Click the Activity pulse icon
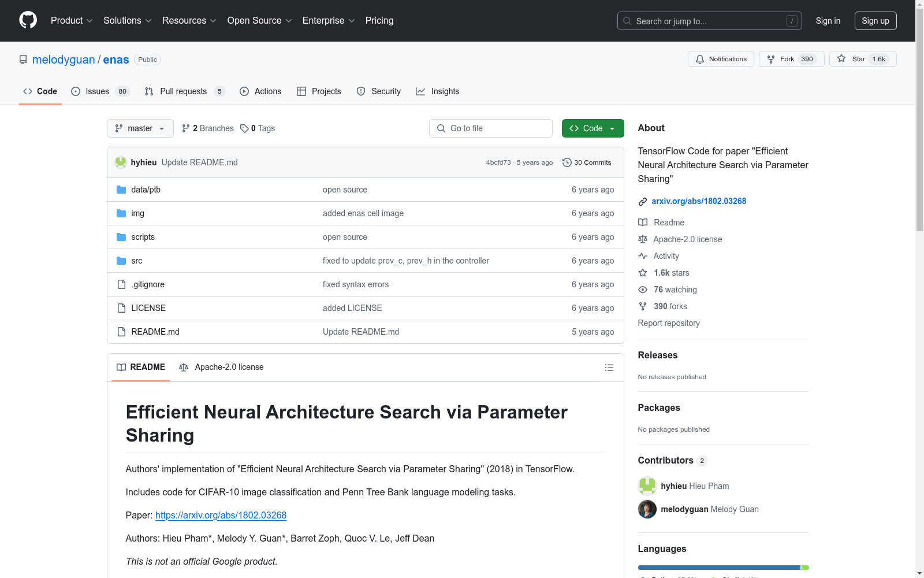The image size is (924, 578). (x=643, y=256)
